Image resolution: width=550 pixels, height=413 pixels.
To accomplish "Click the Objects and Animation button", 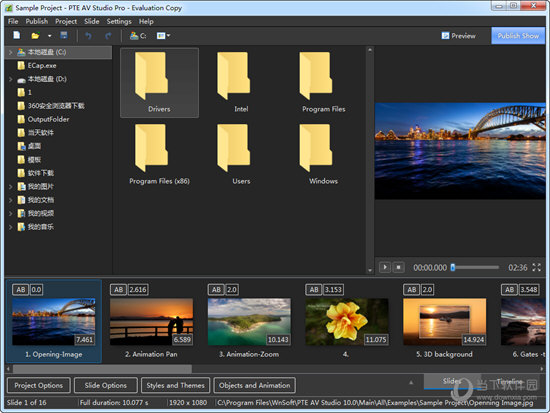I will coord(255,385).
